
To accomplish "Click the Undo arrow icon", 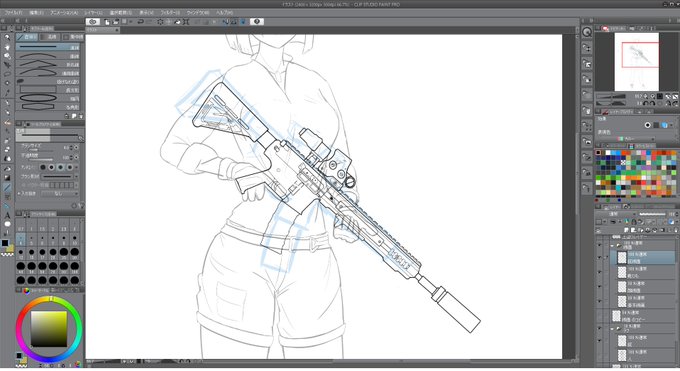I will 141,22.
